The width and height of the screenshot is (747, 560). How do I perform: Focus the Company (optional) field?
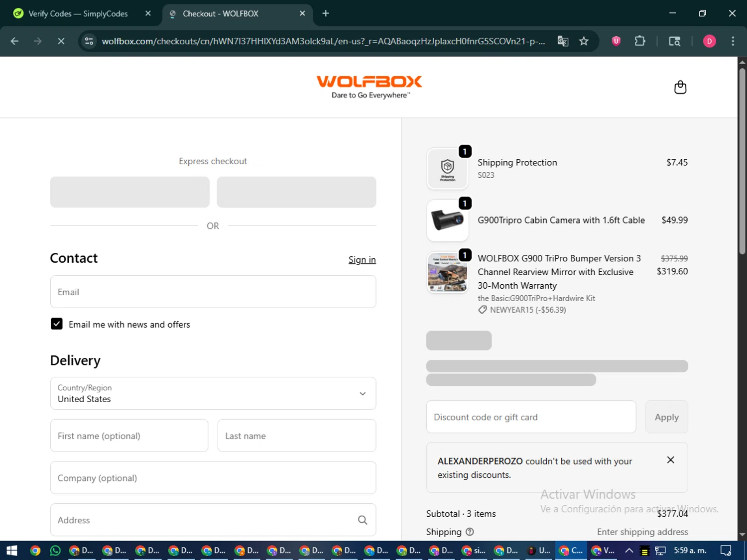[x=213, y=478]
